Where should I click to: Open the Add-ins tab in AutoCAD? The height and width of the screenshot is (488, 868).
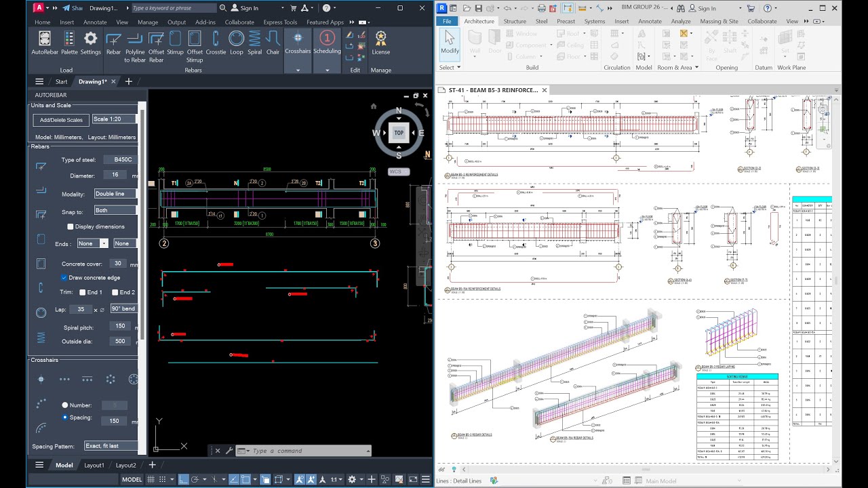coord(205,22)
